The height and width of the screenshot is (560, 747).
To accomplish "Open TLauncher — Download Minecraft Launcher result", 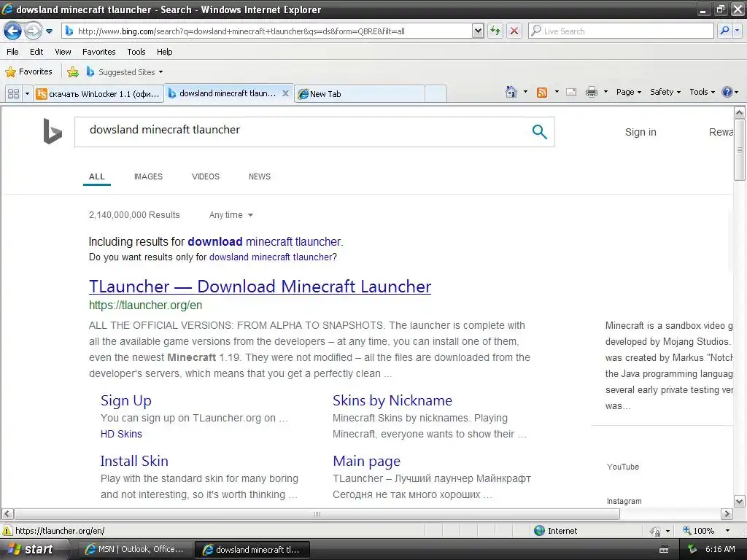I will (260, 287).
